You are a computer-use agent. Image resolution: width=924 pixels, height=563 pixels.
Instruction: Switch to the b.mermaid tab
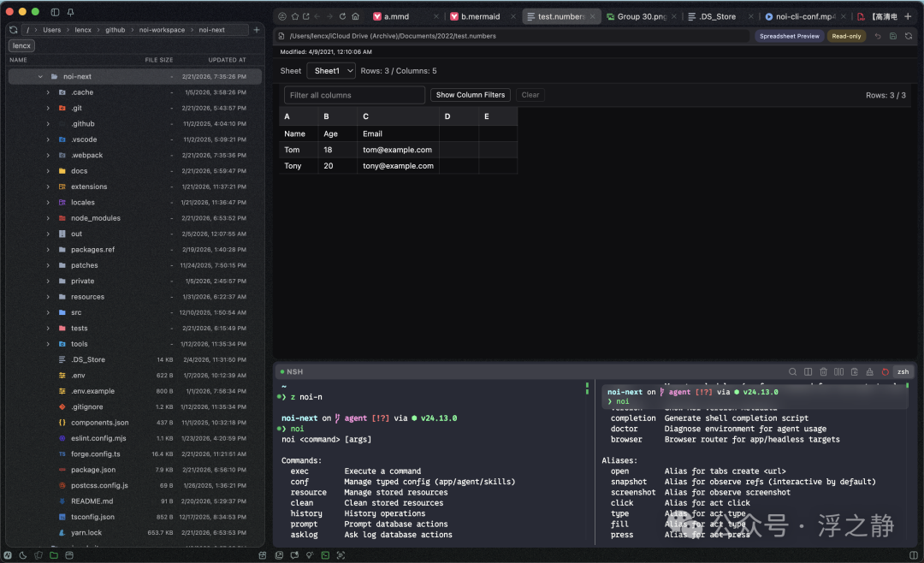pyautogui.click(x=483, y=16)
